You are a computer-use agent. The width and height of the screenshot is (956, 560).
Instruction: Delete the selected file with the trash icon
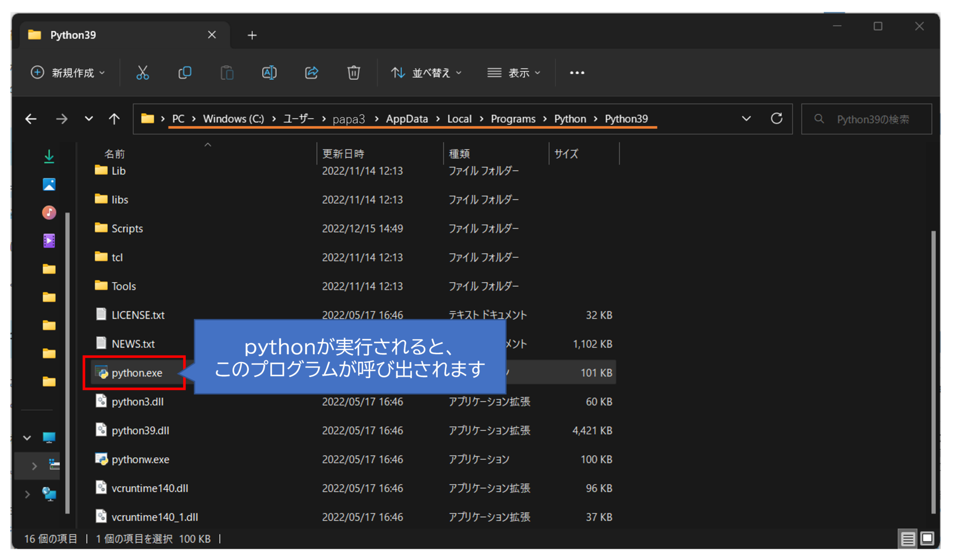[x=354, y=73]
